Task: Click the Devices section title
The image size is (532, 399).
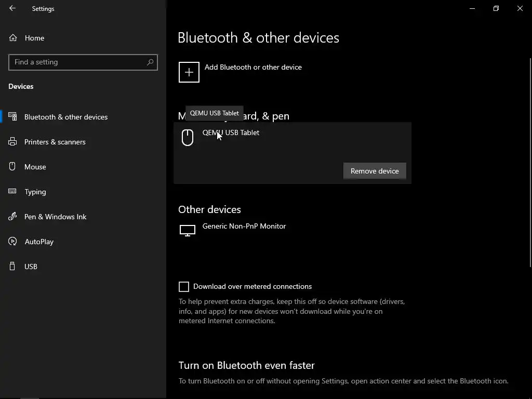Action: [x=21, y=86]
